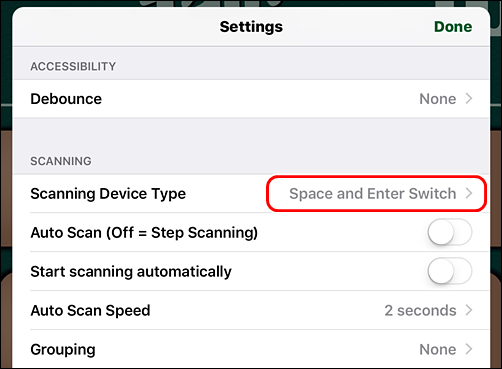Open the Grouping setting row
502x369 pixels.
251,349
